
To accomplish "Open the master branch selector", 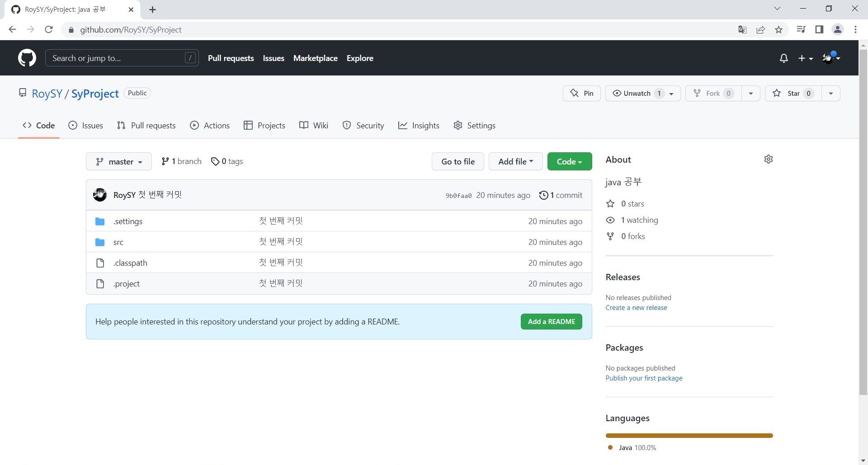I will 119,162.
